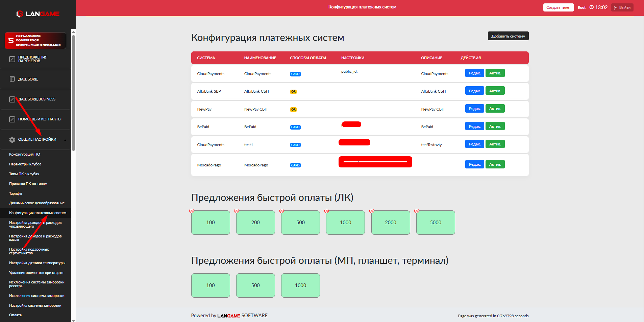
Task: Open Предложения партнёров menu item
Action: (x=33, y=59)
